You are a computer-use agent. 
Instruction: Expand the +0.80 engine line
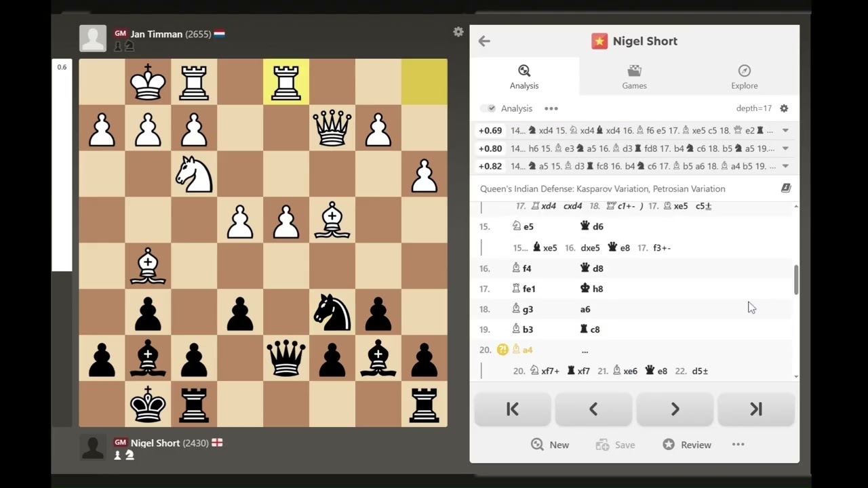pos(785,148)
